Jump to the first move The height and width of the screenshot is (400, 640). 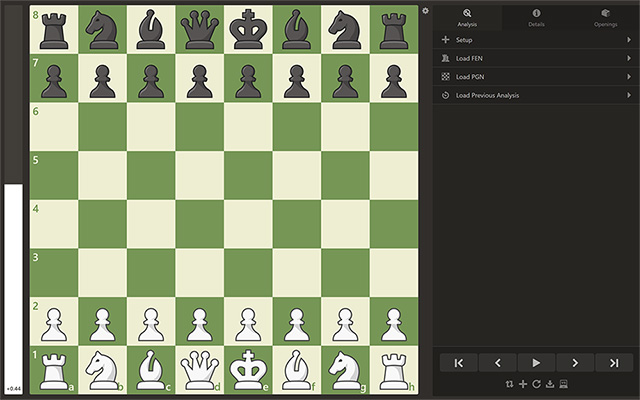point(458,363)
